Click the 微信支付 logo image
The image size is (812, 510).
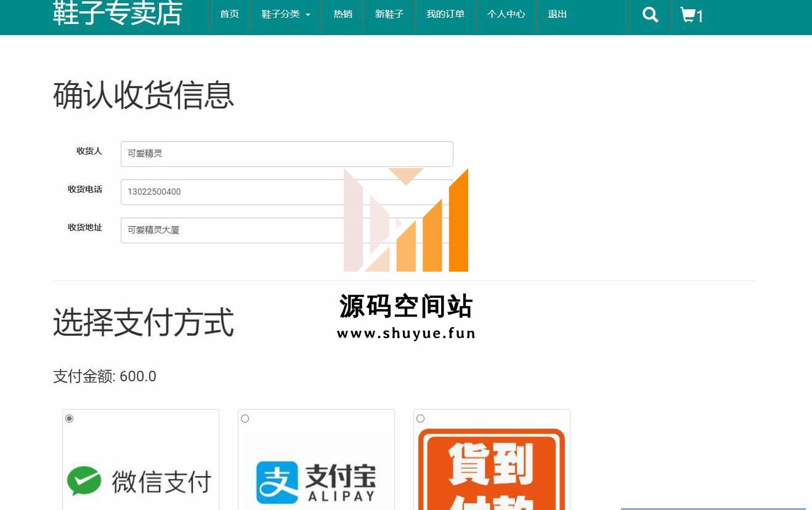[140, 481]
